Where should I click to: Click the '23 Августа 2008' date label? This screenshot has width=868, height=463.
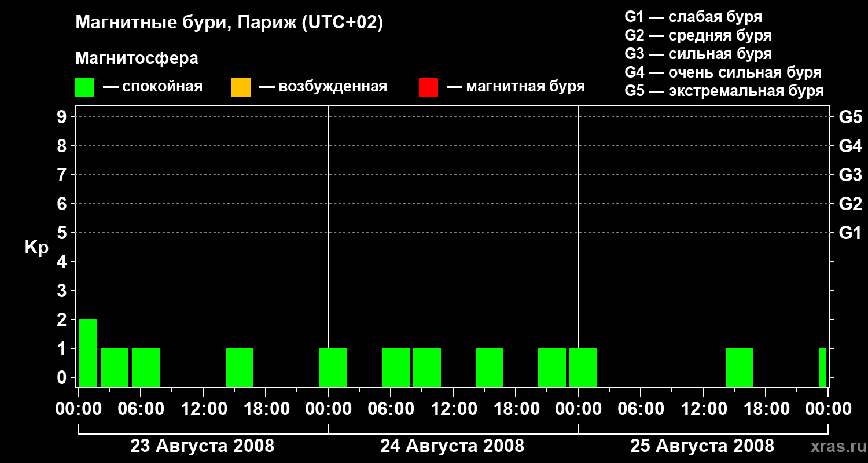[x=203, y=446]
